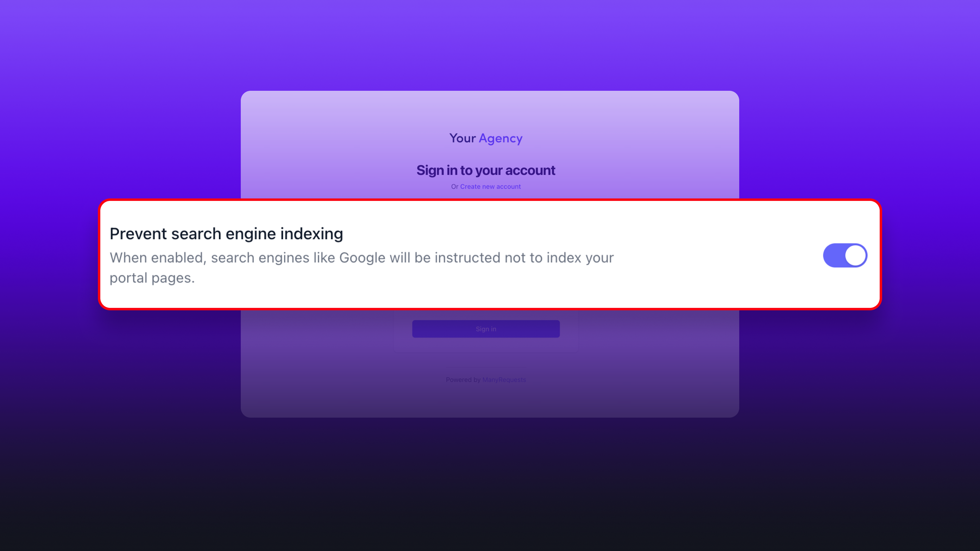
Task: Click the Powered by footer text
Action: pos(463,380)
